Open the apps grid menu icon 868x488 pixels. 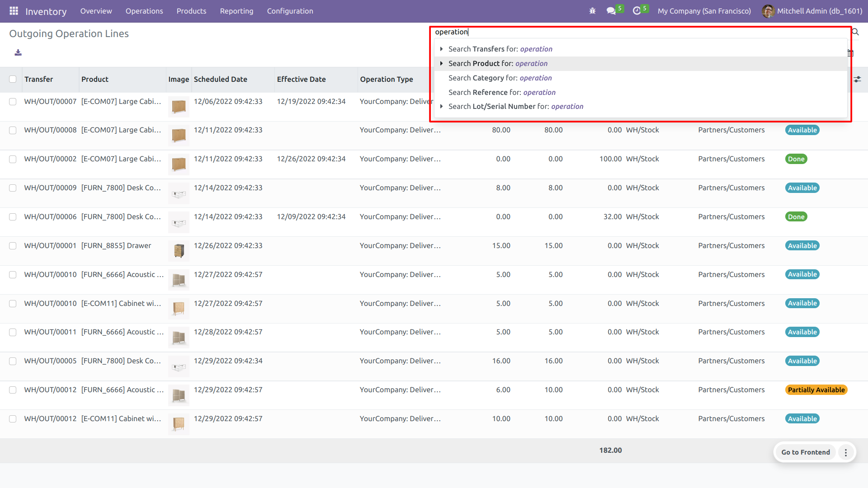tap(14, 11)
